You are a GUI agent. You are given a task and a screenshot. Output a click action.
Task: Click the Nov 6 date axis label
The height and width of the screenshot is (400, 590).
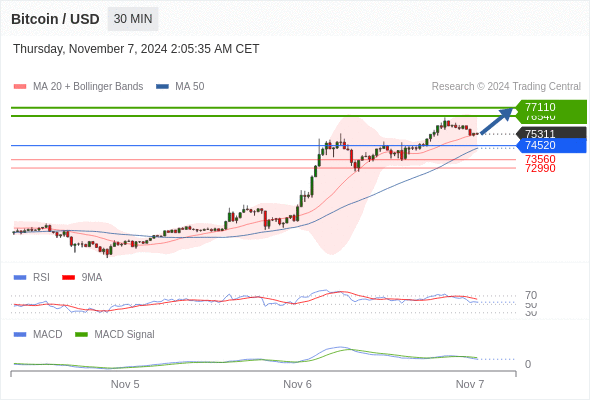pyautogui.click(x=297, y=384)
